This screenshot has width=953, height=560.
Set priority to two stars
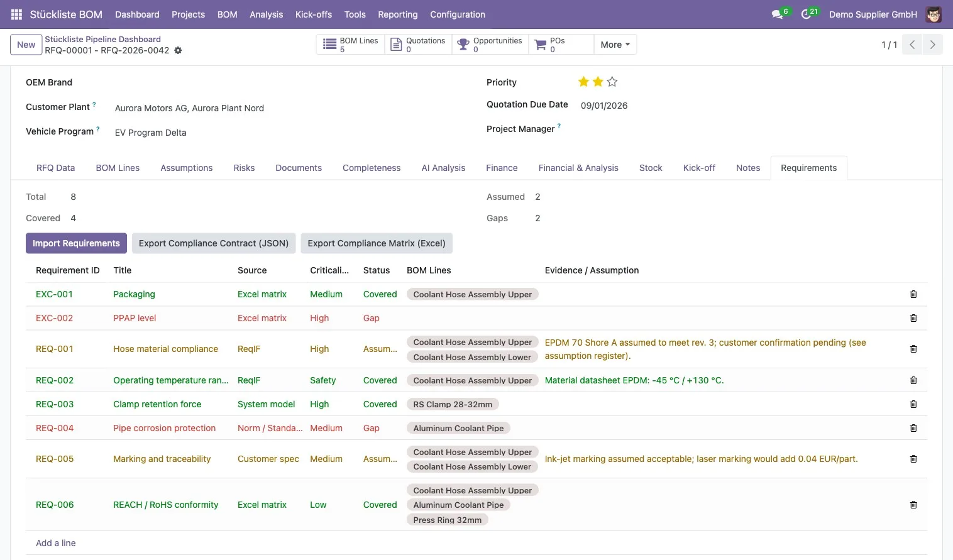click(x=598, y=82)
